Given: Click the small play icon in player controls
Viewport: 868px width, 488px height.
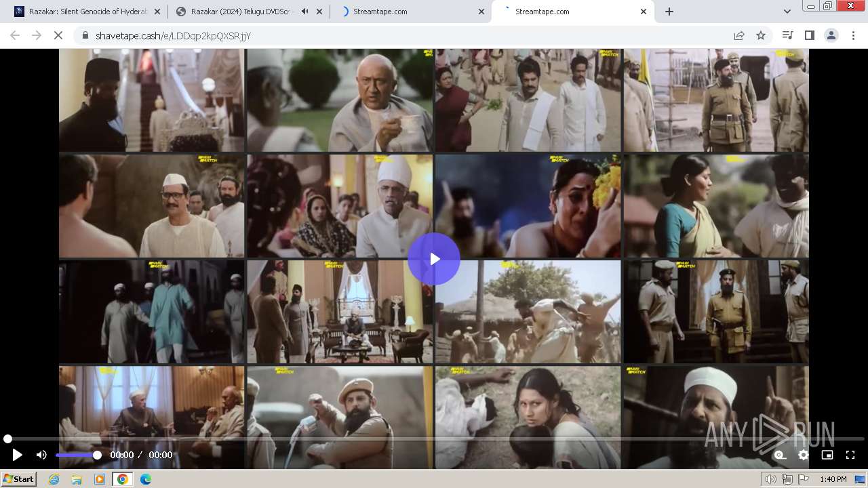Looking at the screenshot, I should coord(17,455).
